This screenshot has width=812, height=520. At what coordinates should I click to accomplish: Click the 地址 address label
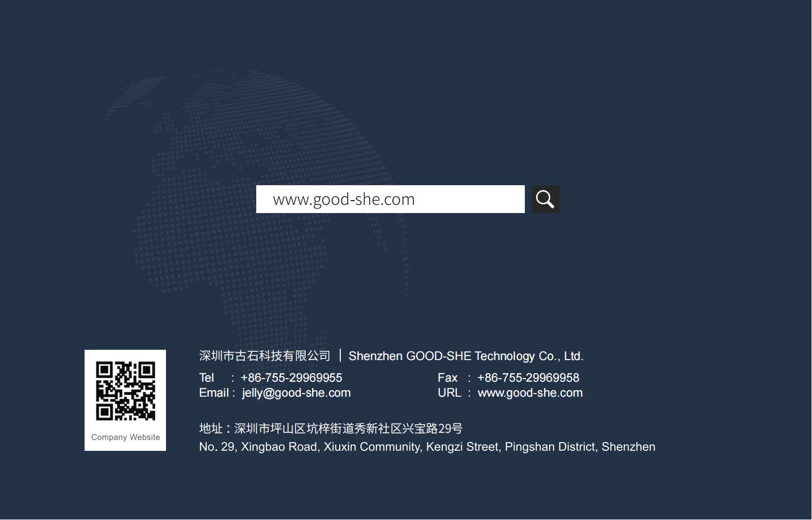(211, 428)
